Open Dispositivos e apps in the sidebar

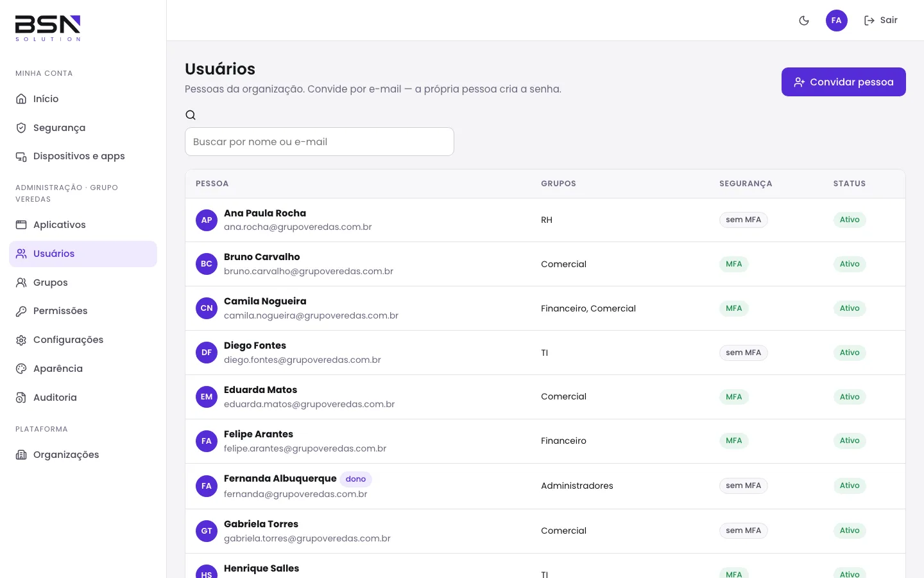pos(83,156)
